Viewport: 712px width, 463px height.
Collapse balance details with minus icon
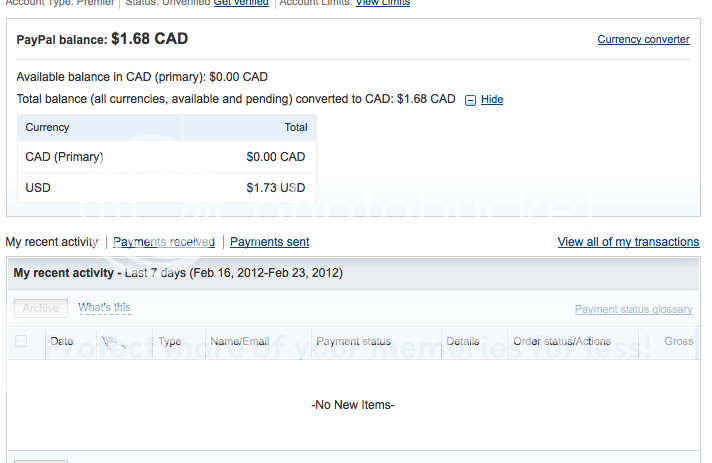[x=470, y=100]
